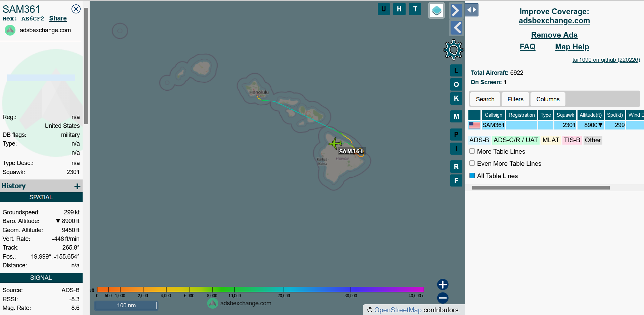Toggle ADS-C/R / UAT source filter
Screen dimensions: 644x315
pos(515,140)
